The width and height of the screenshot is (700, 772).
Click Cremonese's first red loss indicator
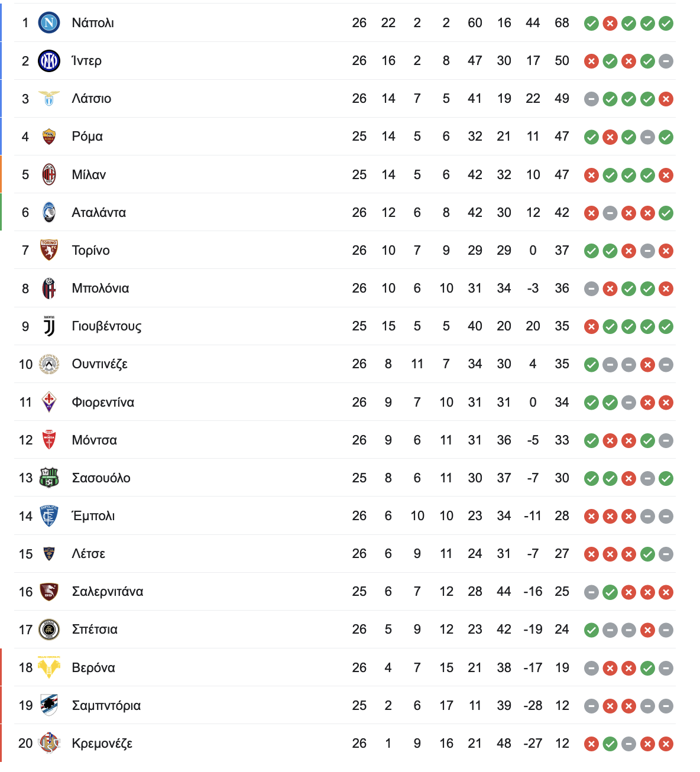coord(591,744)
